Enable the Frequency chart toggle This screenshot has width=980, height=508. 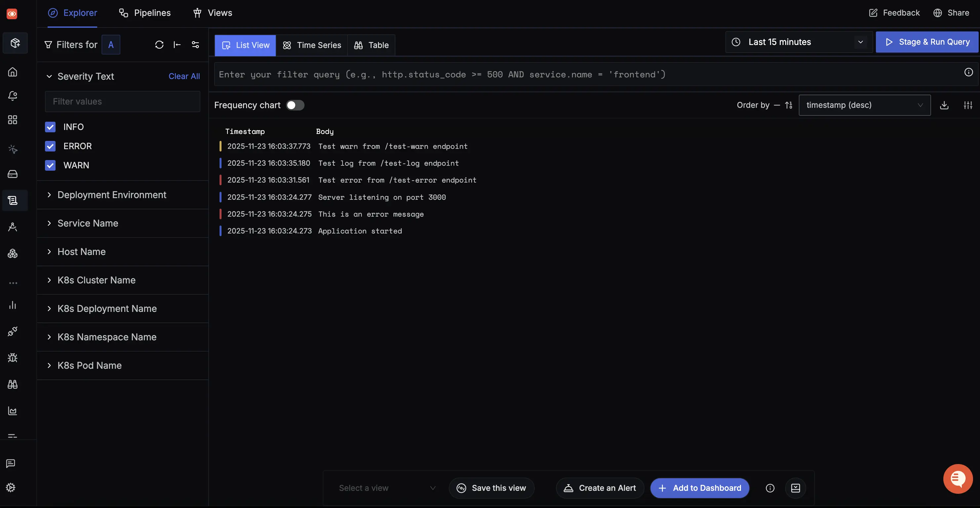coord(295,105)
